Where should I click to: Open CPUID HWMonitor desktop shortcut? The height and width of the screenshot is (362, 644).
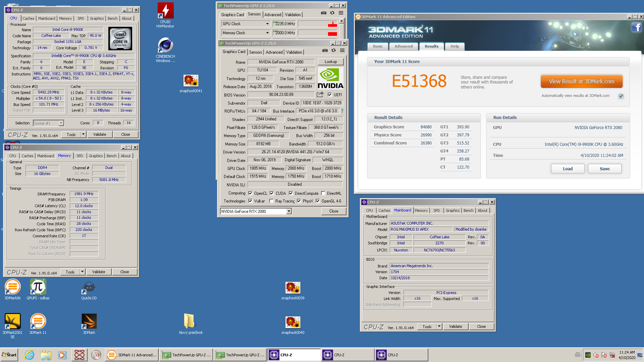pyautogui.click(x=165, y=15)
